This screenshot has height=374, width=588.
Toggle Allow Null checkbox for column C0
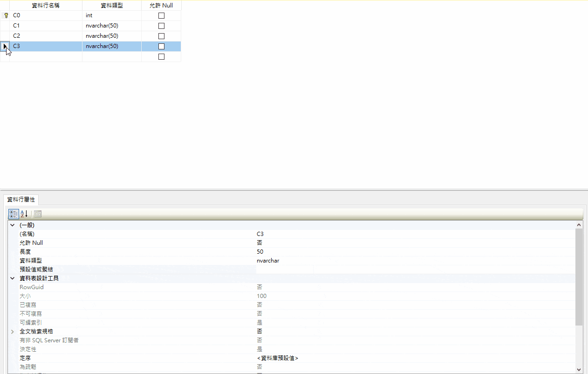click(x=161, y=15)
